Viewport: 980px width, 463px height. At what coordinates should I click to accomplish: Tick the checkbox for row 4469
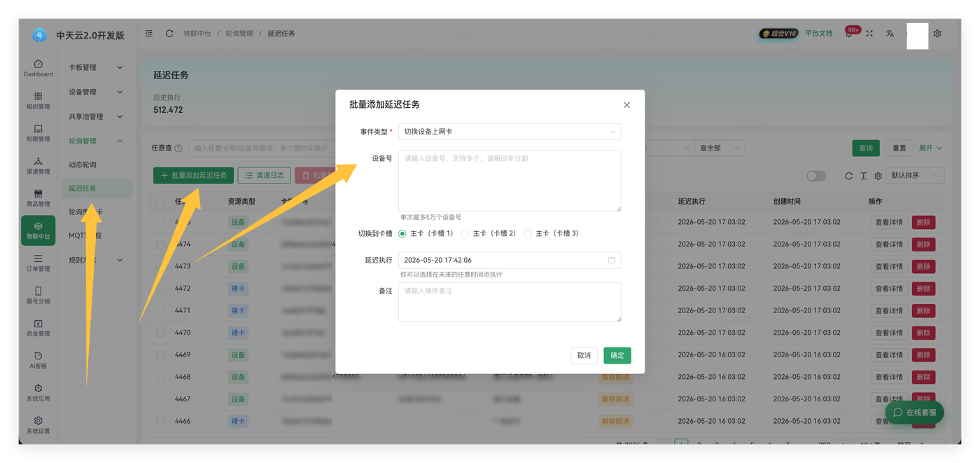[160, 355]
